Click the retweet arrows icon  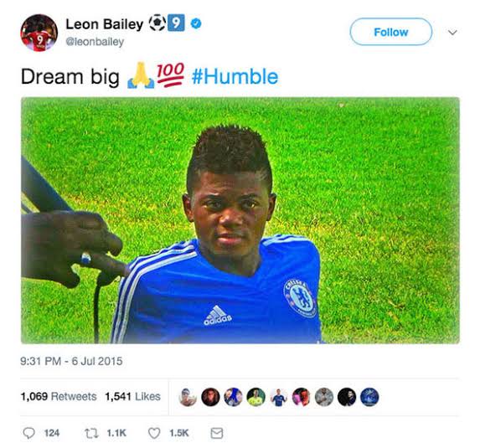tap(91, 433)
